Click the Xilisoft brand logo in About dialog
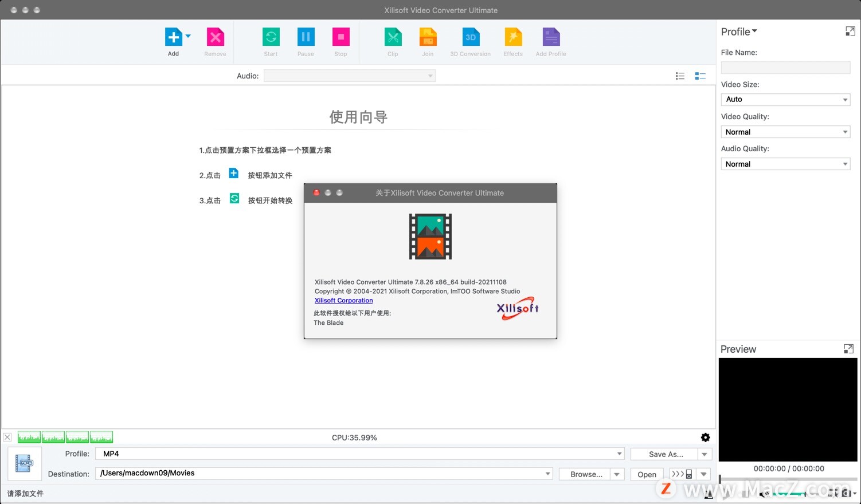 tap(518, 308)
